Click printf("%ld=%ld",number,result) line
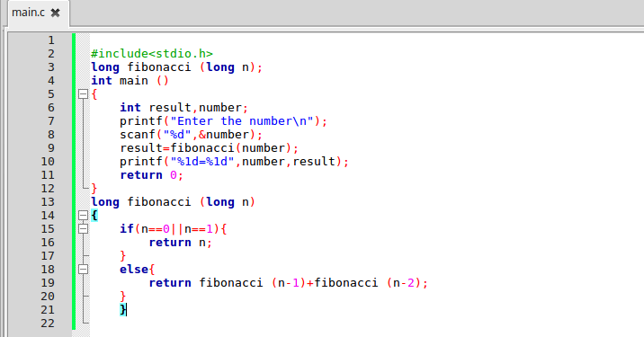 [x=234, y=162]
